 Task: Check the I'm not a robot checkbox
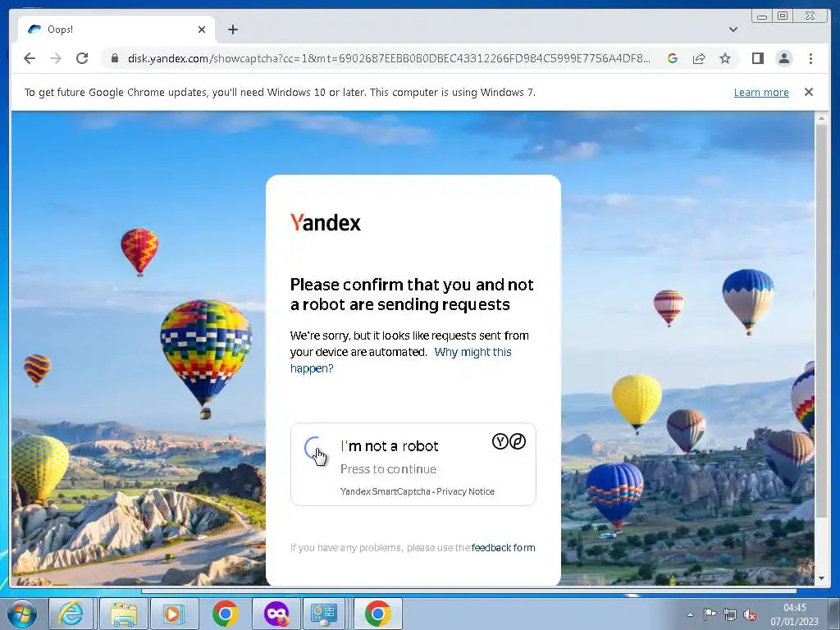[x=315, y=449]
